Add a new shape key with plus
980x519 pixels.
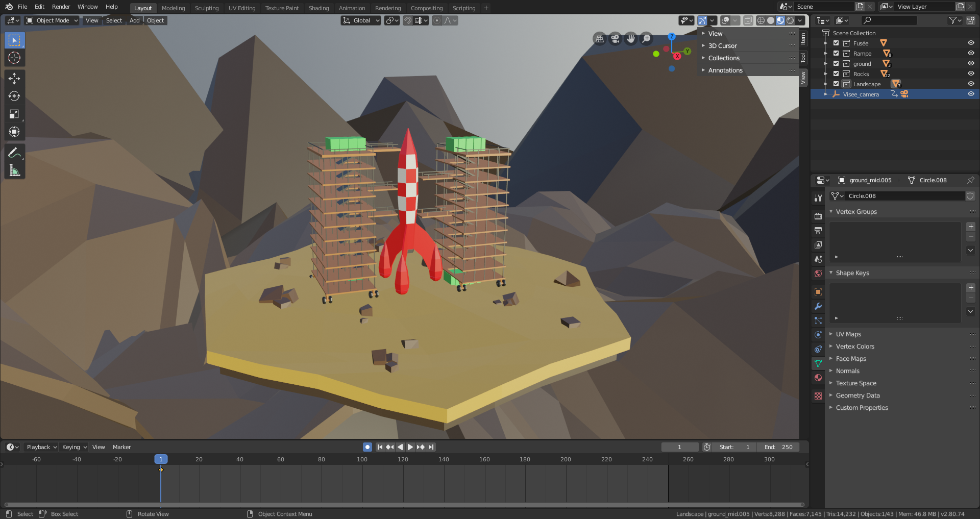[971, 288]
